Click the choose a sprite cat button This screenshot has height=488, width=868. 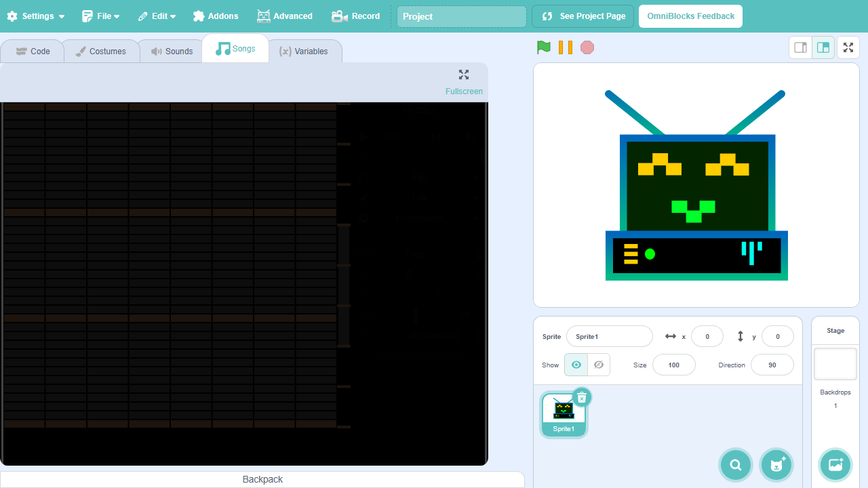(x=776, y=465)
